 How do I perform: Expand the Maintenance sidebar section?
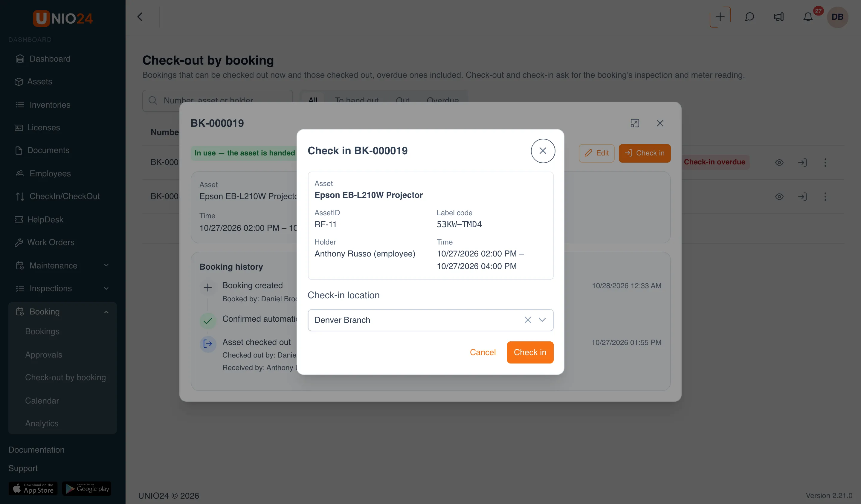coord(62,265)
